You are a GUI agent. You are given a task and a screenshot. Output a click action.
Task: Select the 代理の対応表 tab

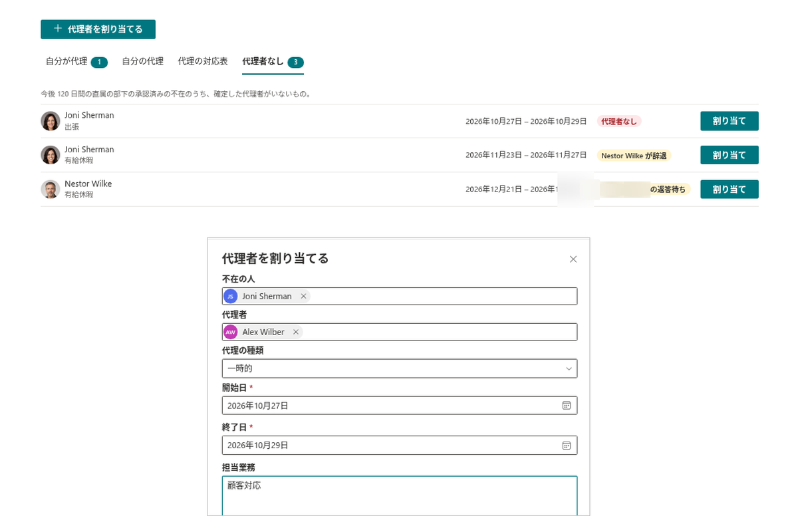tap(203, 62)
